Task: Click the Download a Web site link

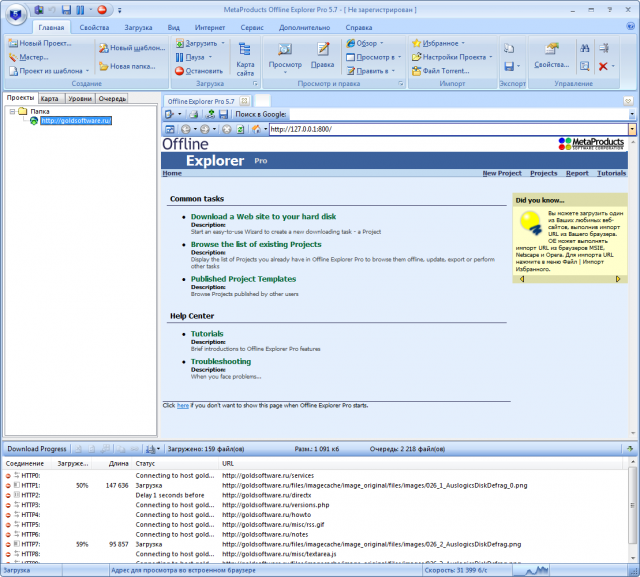Action: (x=263, y=217)
